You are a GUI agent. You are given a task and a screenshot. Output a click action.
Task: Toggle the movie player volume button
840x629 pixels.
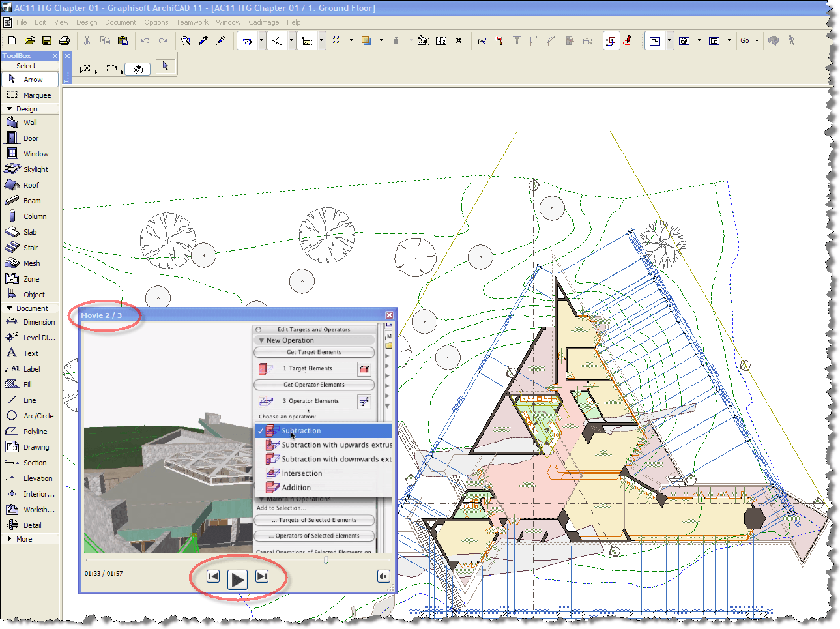click(x=384, y=576)
